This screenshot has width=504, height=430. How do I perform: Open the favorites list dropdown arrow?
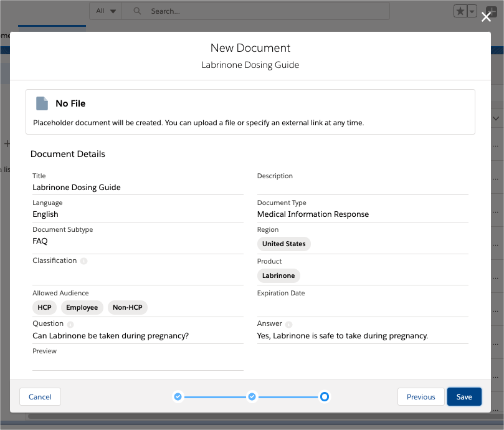click(x=472, y=11)
